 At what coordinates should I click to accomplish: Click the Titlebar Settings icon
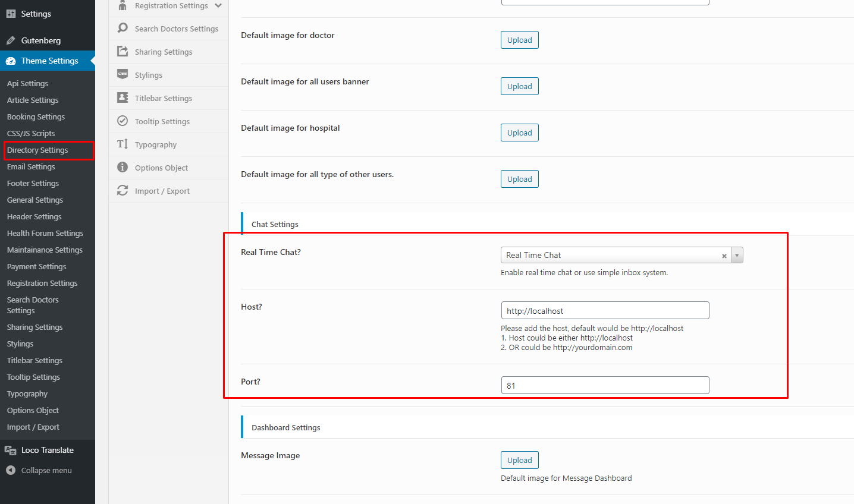(123, 97)
